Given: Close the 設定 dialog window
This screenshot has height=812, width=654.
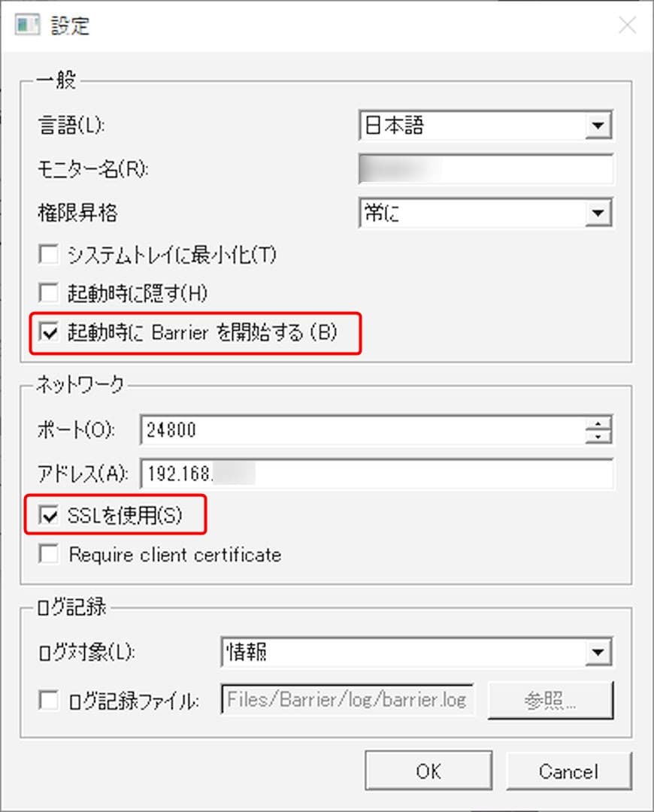Looking at the screenshot, I should (628, 25).
